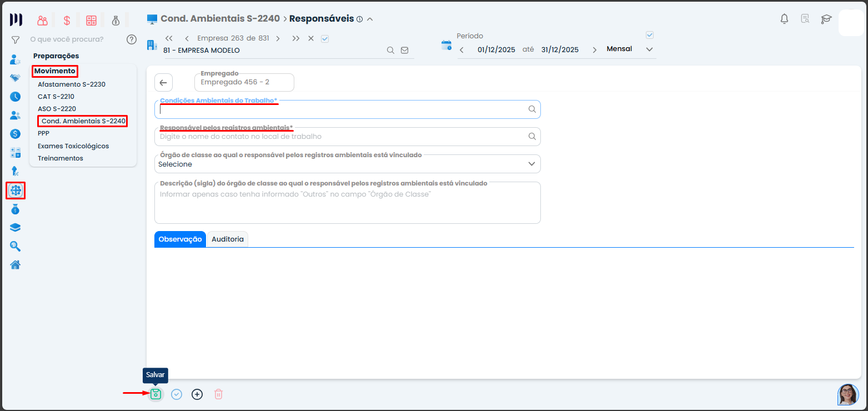Image resolution: width=868 pixels, height=411 pixels.
Task: Go to next period arrow
Action: 594,50
